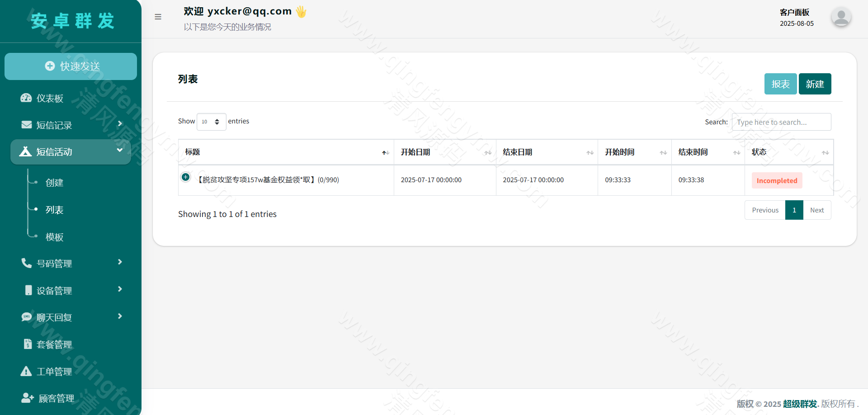Expand row details with the green plus icon

click(185, 177)
